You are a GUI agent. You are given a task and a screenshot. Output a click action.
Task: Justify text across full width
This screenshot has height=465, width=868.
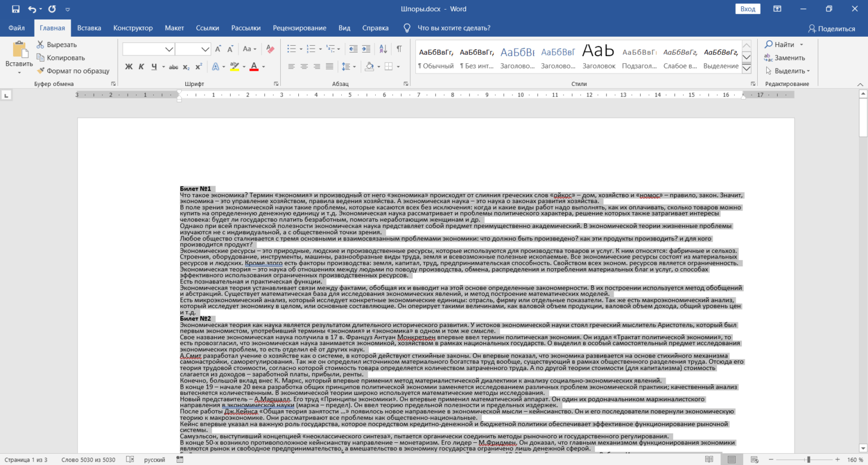pos(329,67)
